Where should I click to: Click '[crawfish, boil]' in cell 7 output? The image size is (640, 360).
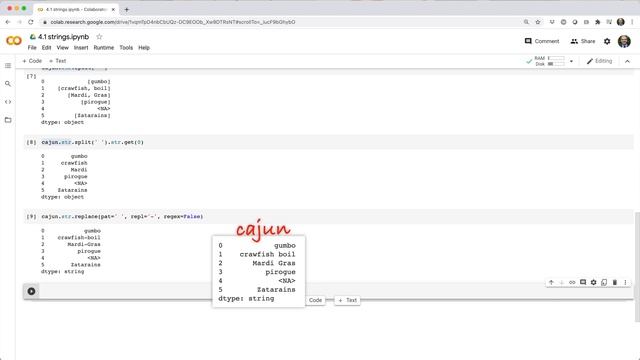[84, 88]
